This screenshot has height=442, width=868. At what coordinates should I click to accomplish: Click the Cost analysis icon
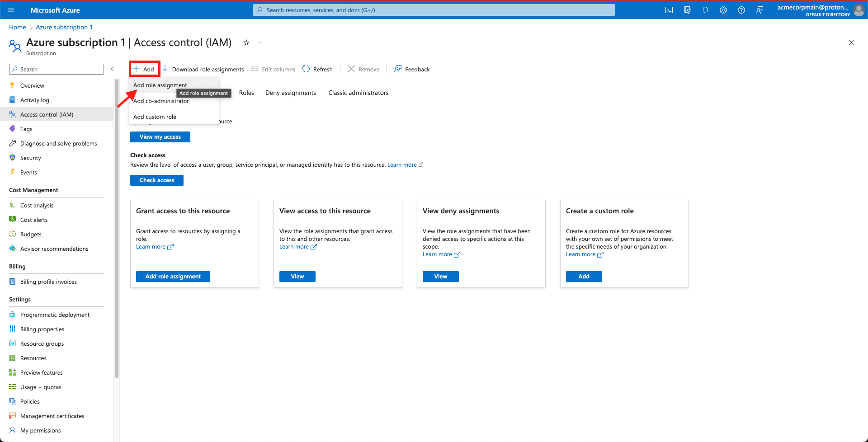12,205
